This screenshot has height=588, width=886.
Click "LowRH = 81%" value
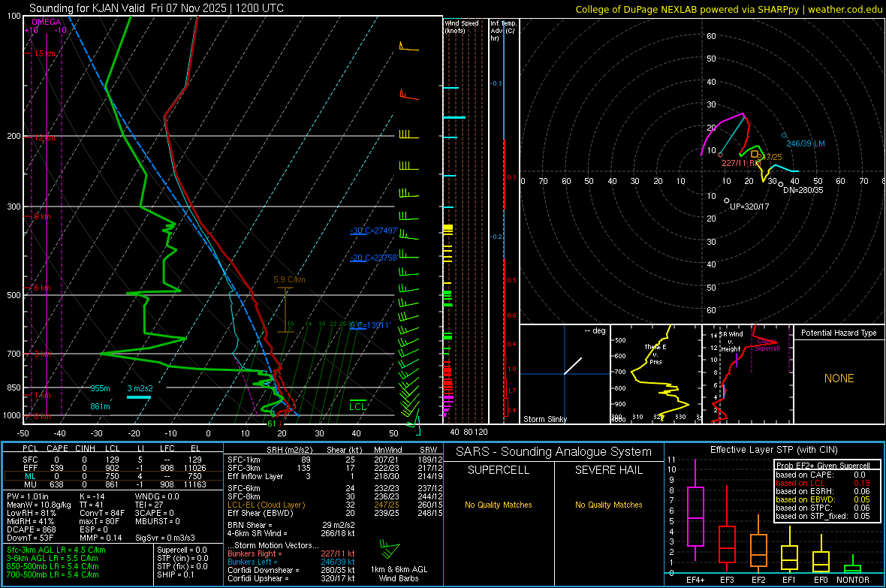(x=31, y=513)
